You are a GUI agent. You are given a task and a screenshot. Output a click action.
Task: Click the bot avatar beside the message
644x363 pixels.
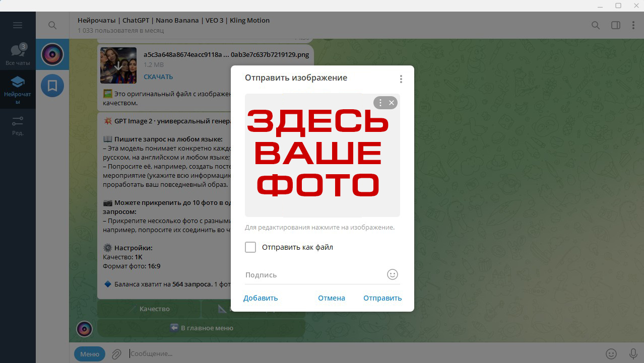tap(84, 329)
